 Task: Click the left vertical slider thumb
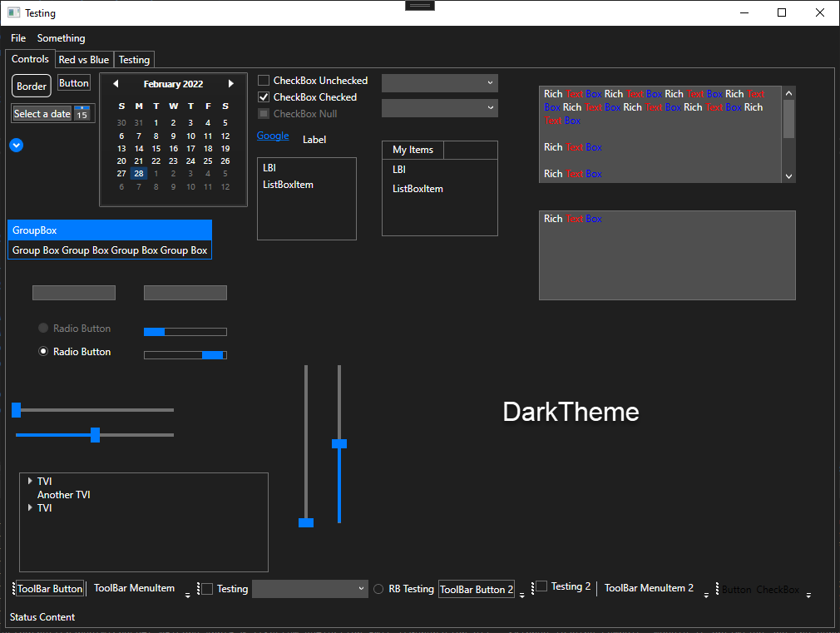[306, 522]
